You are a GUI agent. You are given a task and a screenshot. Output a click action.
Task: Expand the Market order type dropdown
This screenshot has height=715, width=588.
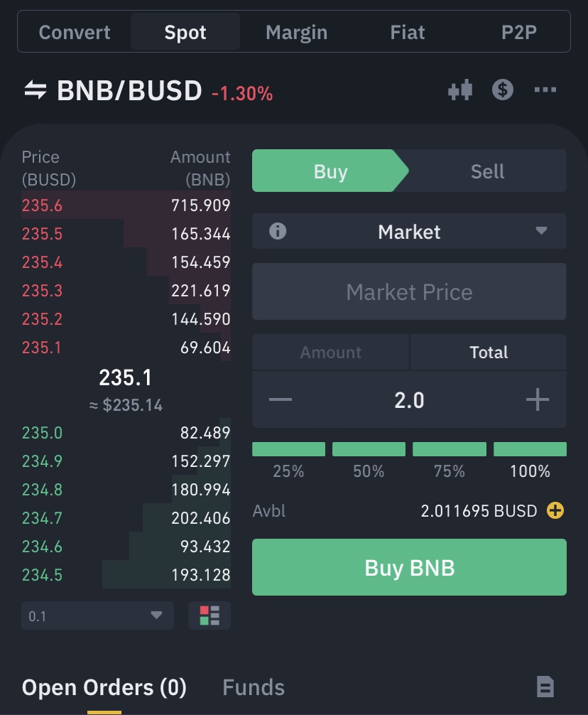pos(541,231)
